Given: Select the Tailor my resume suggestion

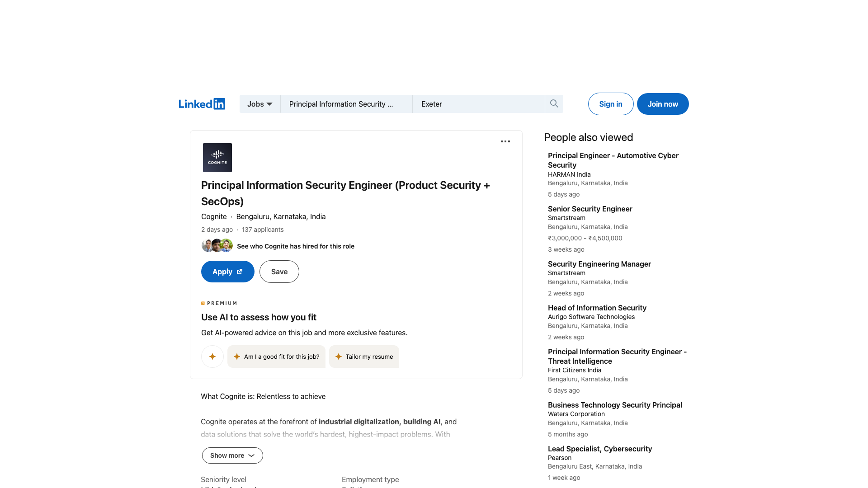Looking at the screenshot, I should (364, 357).
